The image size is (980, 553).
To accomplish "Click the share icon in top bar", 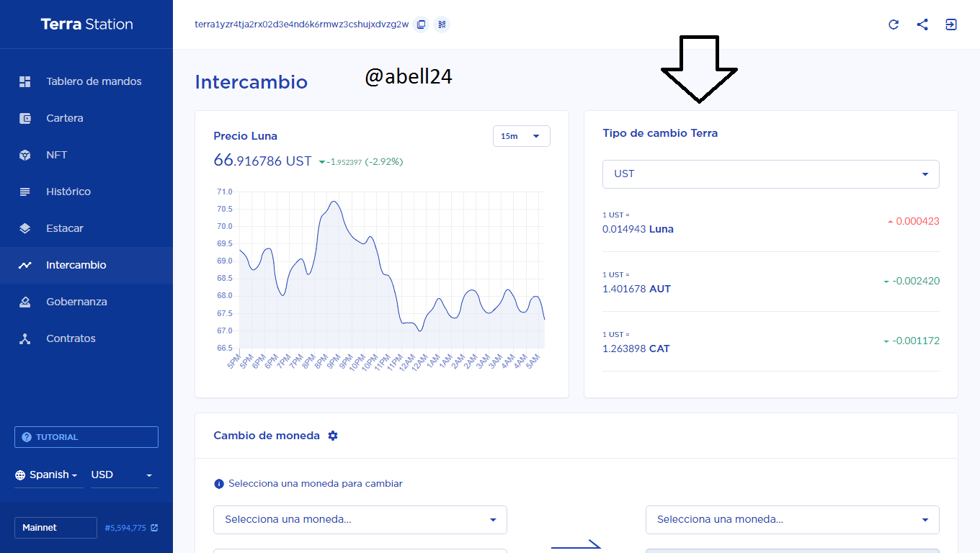I will 922,24.
